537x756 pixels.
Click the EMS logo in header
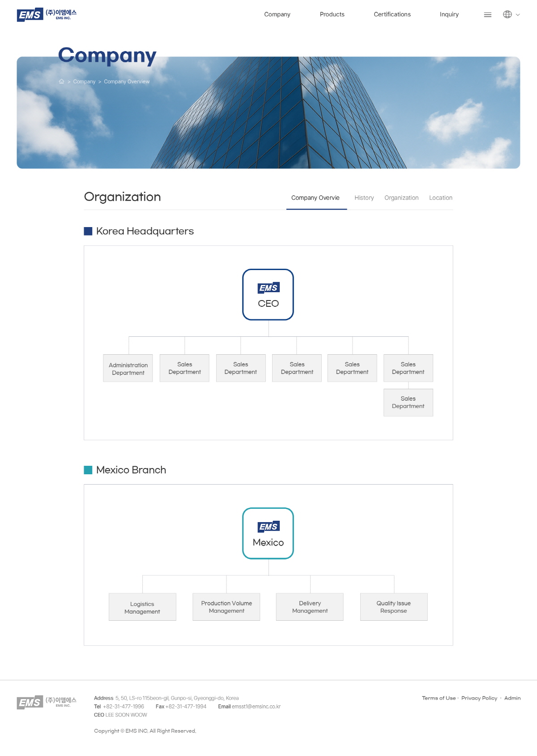point(47,14)
